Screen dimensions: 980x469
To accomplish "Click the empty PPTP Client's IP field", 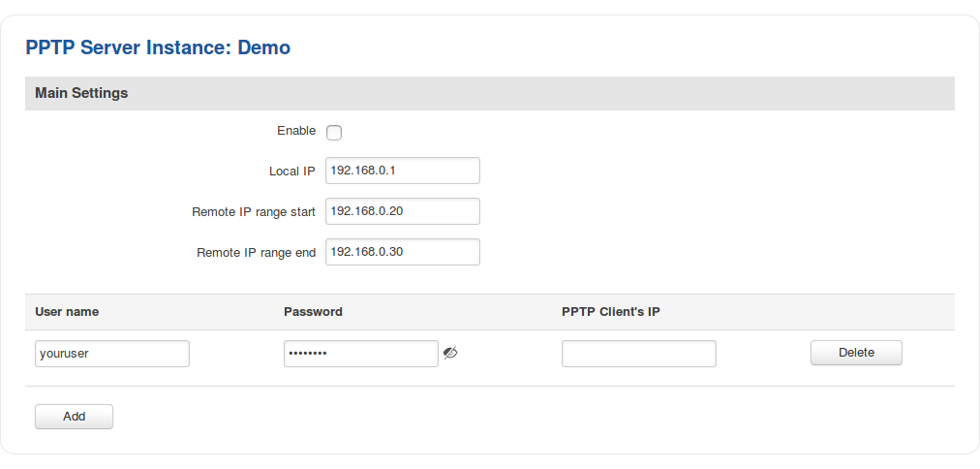I will (x=638, y=354).
